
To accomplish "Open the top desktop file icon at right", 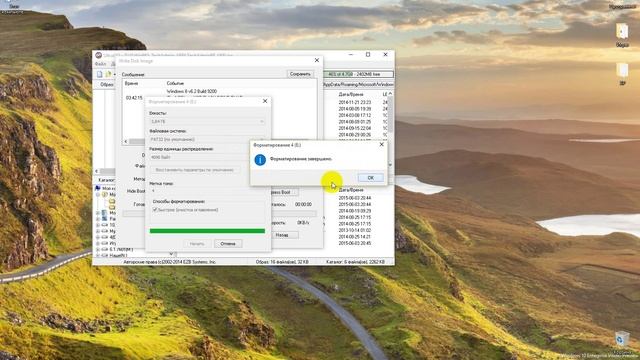I will point(622,35).
